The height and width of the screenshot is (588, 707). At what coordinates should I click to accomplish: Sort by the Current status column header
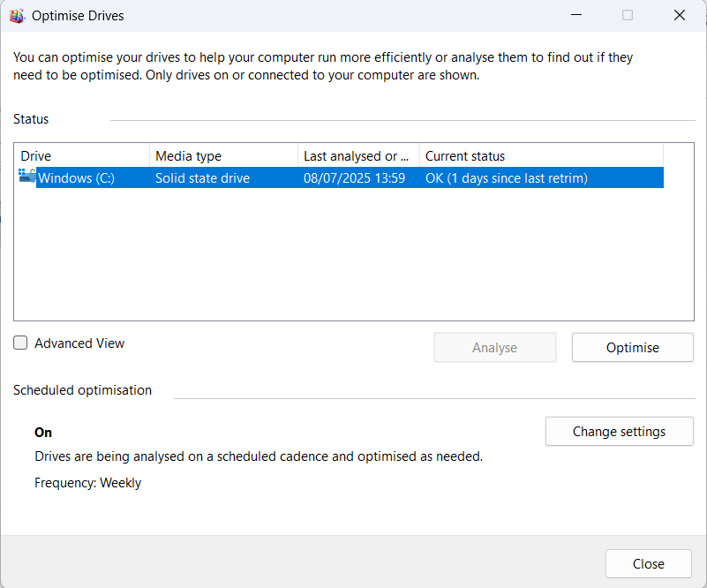pos(540,156)
